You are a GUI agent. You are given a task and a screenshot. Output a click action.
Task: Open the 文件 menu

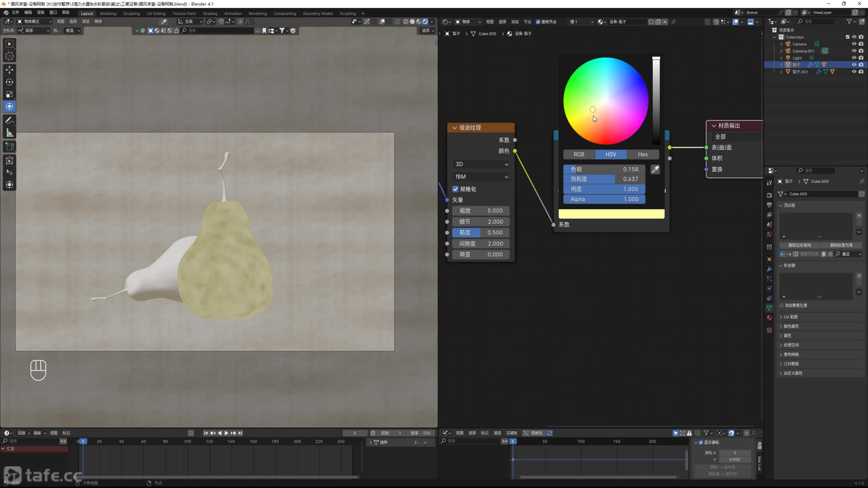point(16,13)
